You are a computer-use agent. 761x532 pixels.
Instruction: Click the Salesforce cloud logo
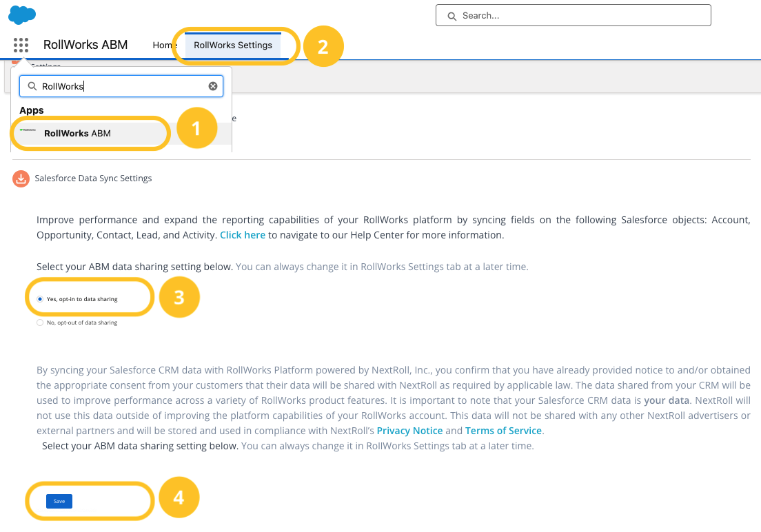(x=22, y=14)
